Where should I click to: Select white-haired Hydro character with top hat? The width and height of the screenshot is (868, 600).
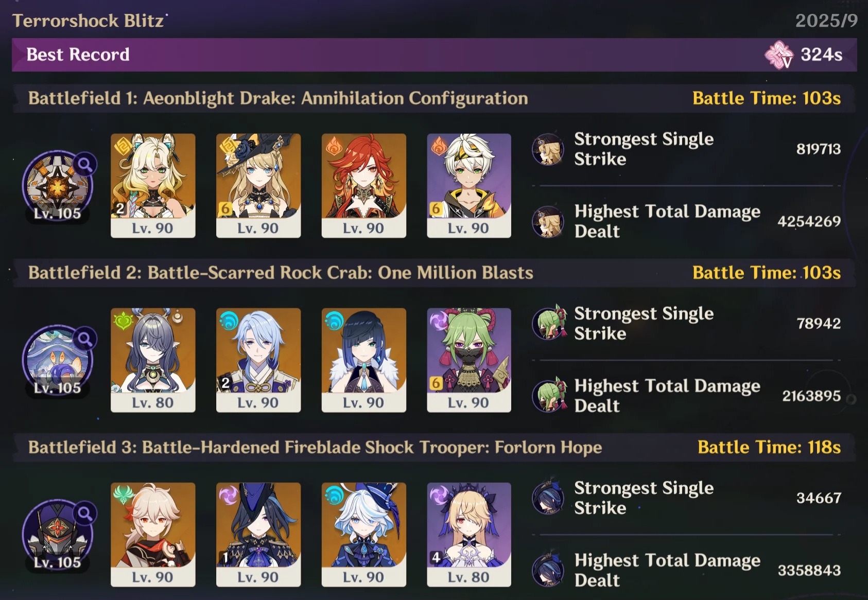pyautogui.click(x=363, y=535)
